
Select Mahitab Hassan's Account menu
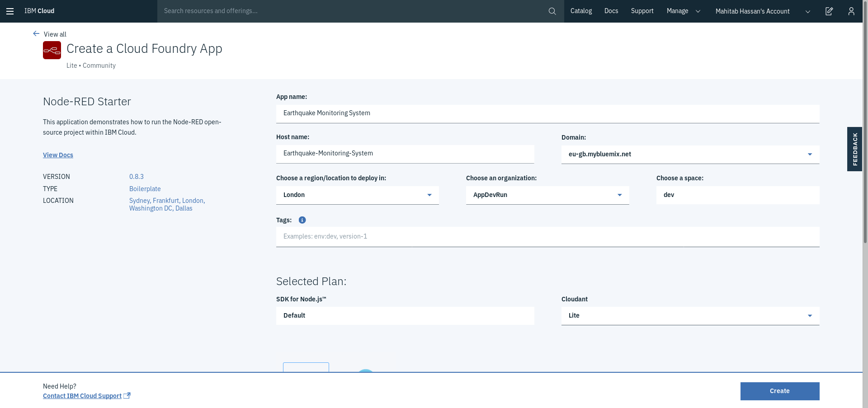tap(752, 11)
